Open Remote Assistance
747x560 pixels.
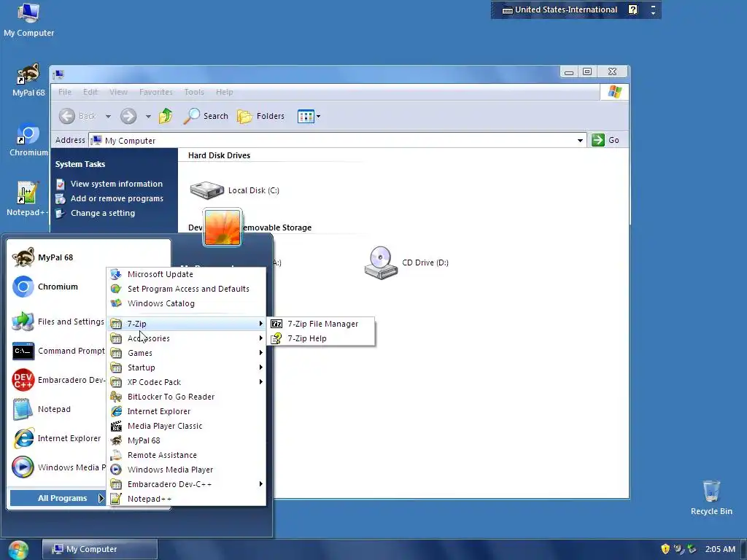pyautogui.click(x=186, y=455)
